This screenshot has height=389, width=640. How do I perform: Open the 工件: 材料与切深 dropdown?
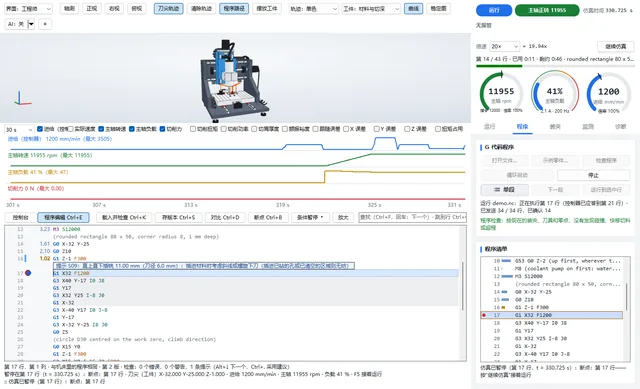(371, 9)
